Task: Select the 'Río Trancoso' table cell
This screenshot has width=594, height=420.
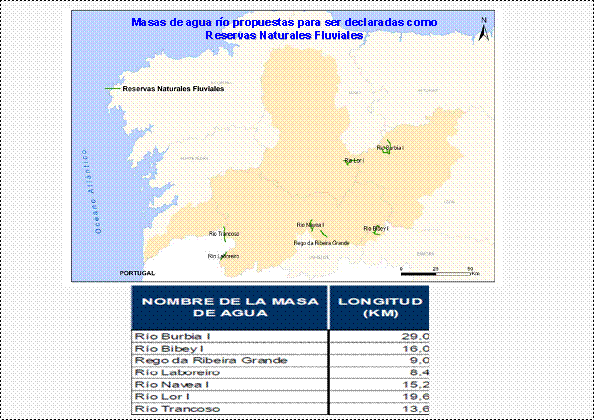Action: pyautogui.click(x=230, y=409)
